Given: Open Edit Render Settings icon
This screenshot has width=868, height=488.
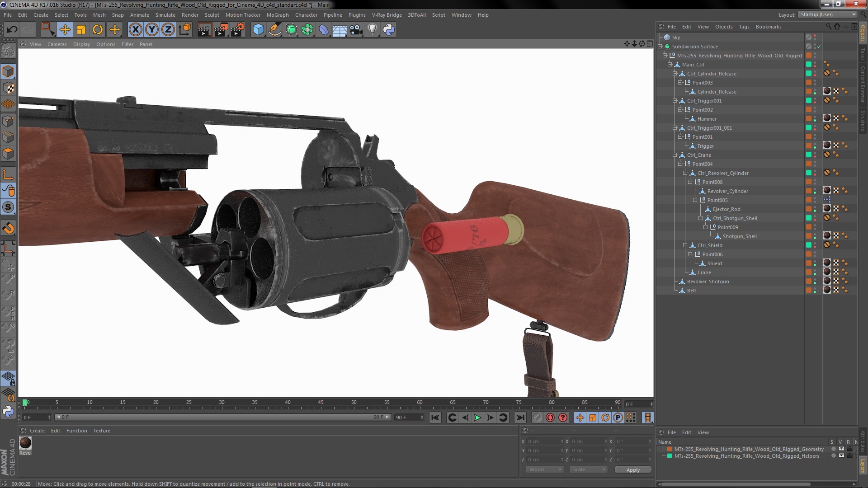Looking at the screenshot, I should tap(237, 30).
